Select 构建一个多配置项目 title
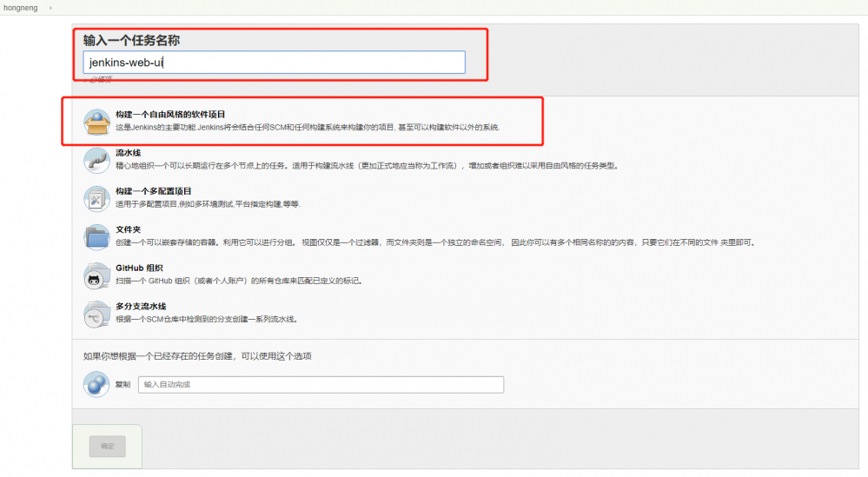 coord(153,191)
